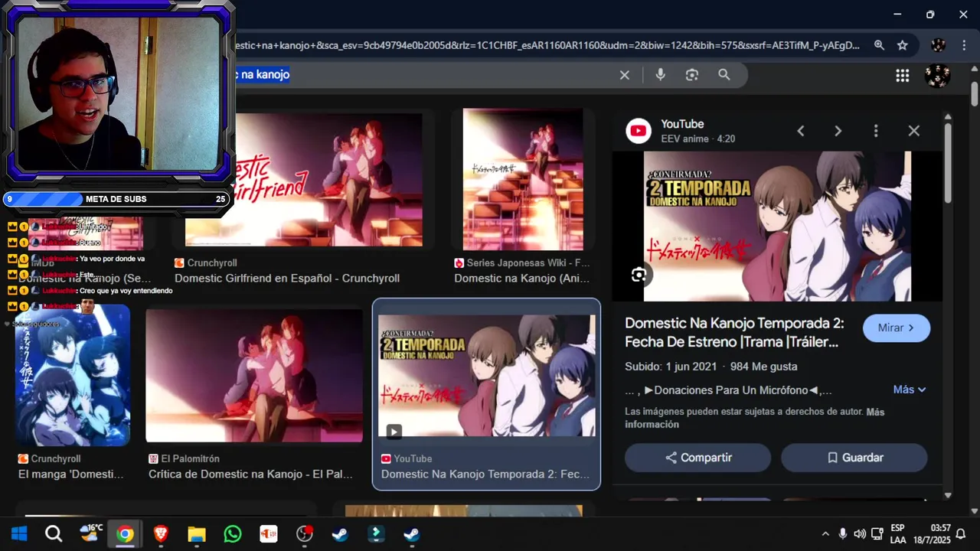
Task: Open the YouTube source logo in preview
Action: [639, 131]
